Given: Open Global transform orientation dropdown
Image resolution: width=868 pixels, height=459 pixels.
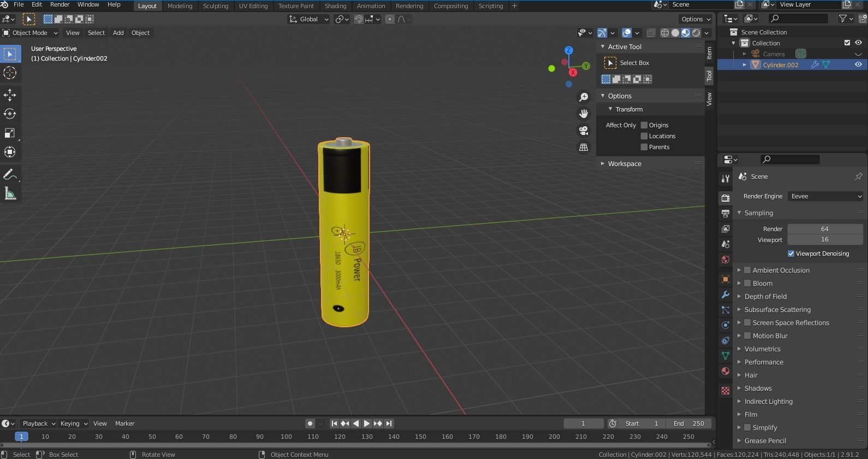Looking at the screenshot, I should (308, 19).
